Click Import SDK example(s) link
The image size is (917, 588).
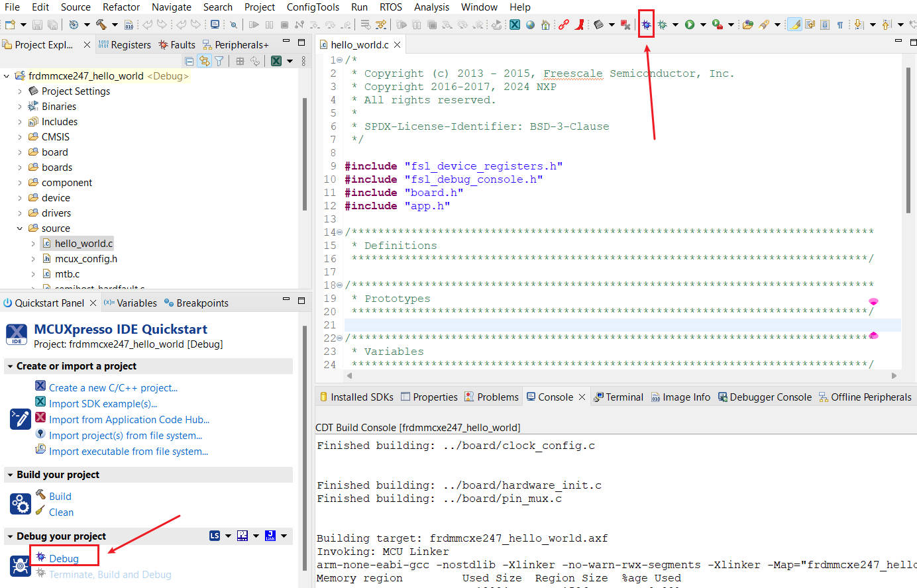pyautogui.click(x=103, y=404)
